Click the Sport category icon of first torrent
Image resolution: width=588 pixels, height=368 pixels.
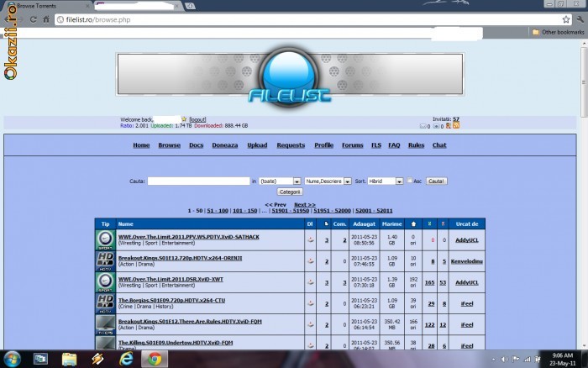(x=106, y=239)
